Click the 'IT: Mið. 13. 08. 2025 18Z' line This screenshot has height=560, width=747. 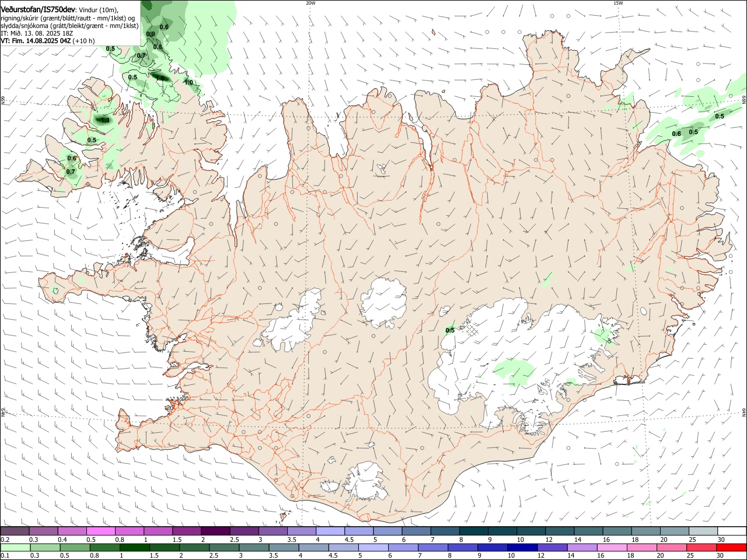tap(36, 33)
